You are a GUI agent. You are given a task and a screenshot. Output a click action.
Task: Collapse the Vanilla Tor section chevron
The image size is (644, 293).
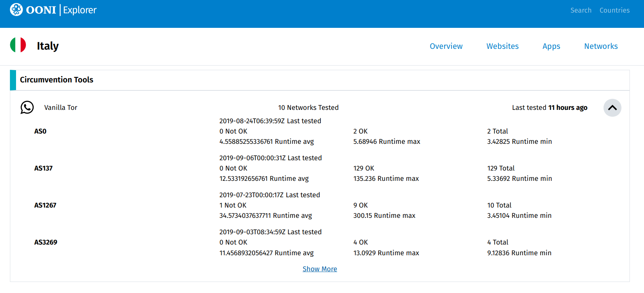coord(612,108)
